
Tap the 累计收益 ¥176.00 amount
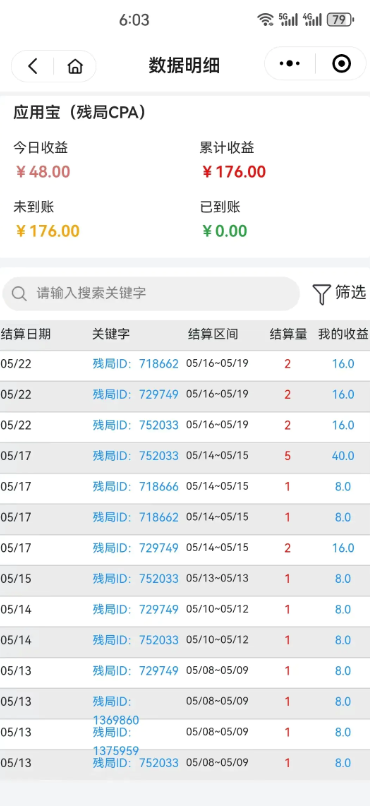tap(234, 172)
